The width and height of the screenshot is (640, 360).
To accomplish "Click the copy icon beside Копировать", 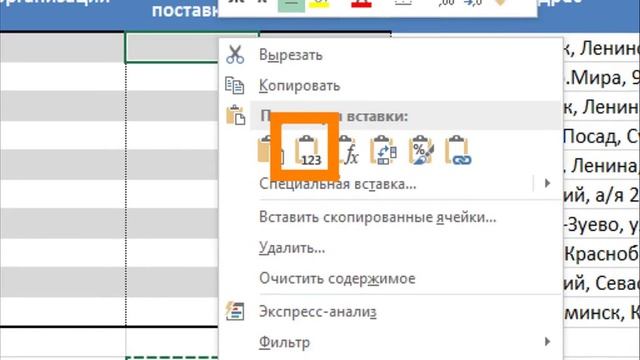I will click(235, 85).
